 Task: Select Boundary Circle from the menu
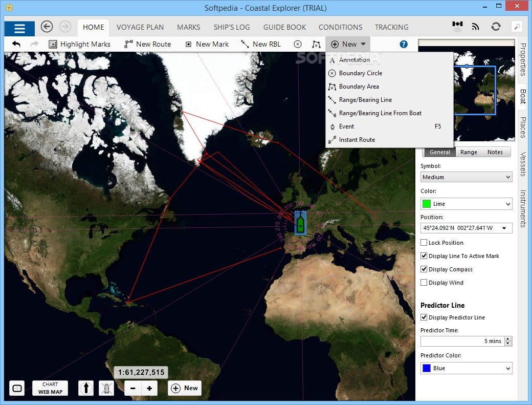pos(389,73)
